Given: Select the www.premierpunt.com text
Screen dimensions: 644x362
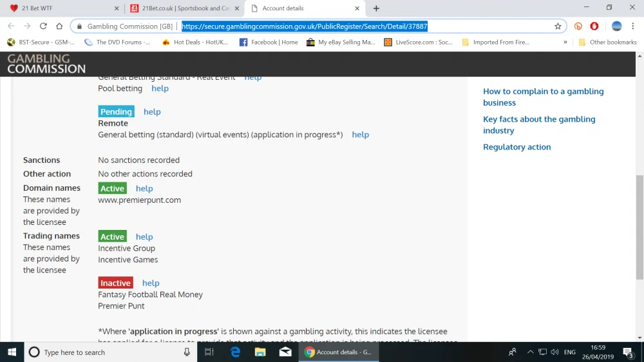Looking at the screenshot, I should pyautogui.click(x=139, y=200).
